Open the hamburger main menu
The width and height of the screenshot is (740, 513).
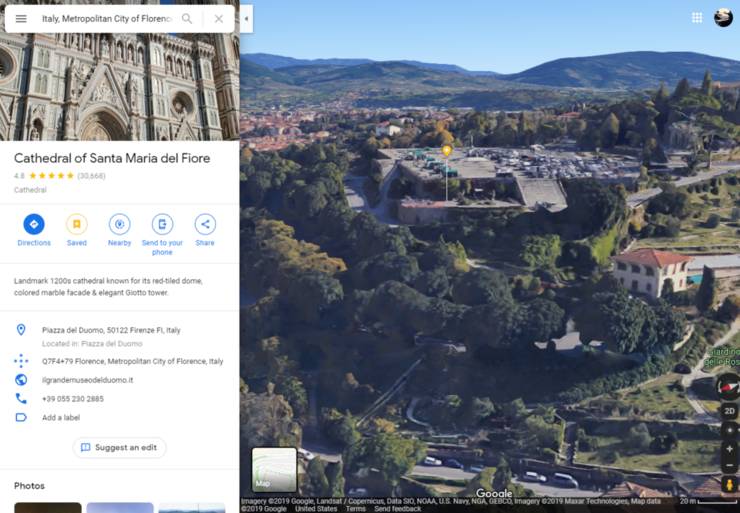[21, 19]
